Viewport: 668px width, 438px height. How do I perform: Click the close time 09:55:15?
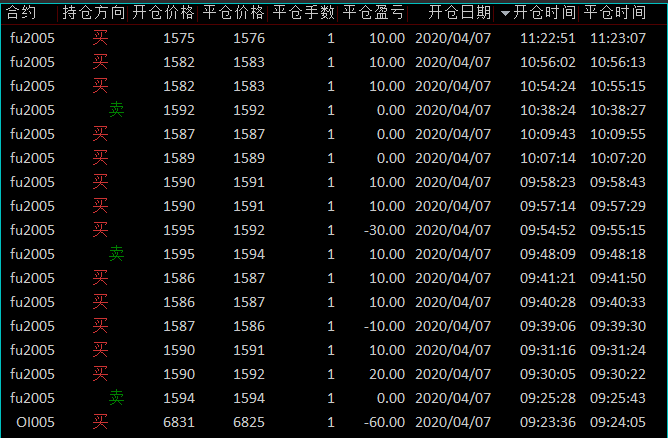tap(618, 230)
